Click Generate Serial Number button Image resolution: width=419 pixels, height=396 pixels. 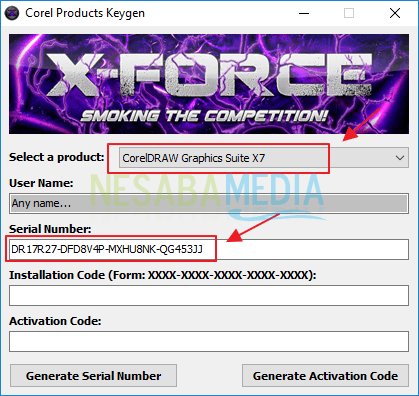(x=93, y=376)
